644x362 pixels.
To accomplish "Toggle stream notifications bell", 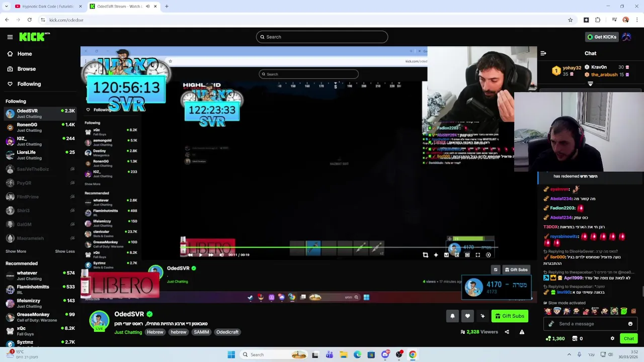I will pyautogui.click(x=452, y=316).
